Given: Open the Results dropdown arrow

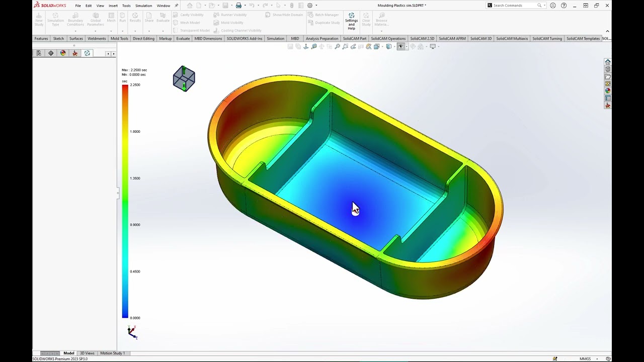Looking at the screenshot, I should click(x=135, y=31).
